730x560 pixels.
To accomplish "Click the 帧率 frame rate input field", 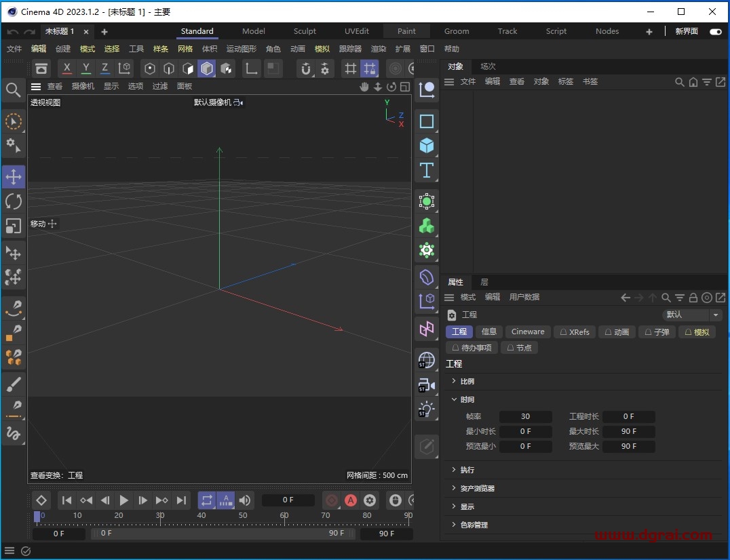I will (x=526, y=416).
